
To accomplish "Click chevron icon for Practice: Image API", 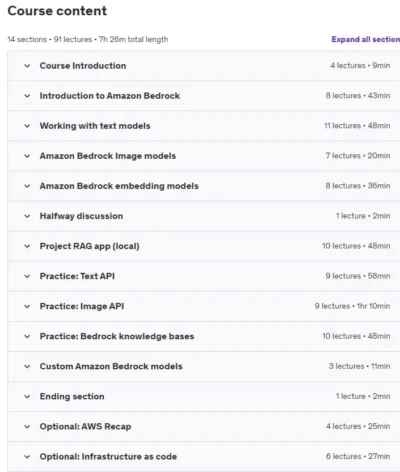I will coord(27,306).
